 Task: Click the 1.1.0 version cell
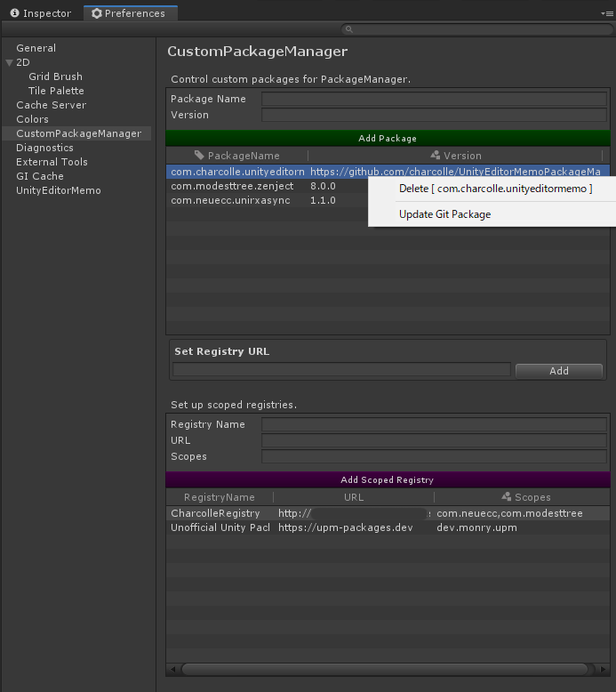point(323,200)
